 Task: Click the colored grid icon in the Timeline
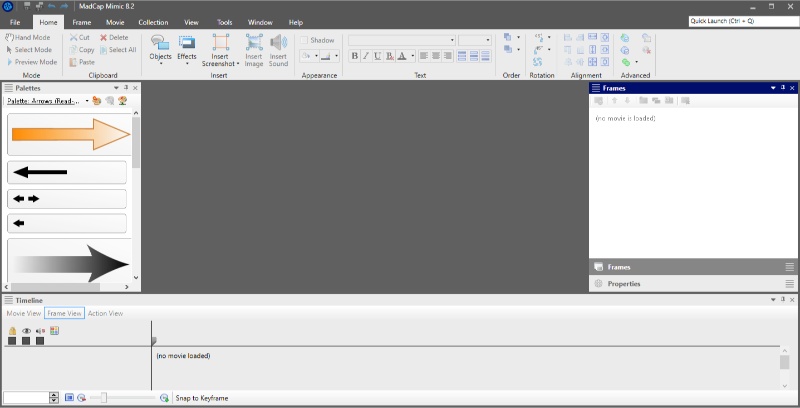coord(55,330)
